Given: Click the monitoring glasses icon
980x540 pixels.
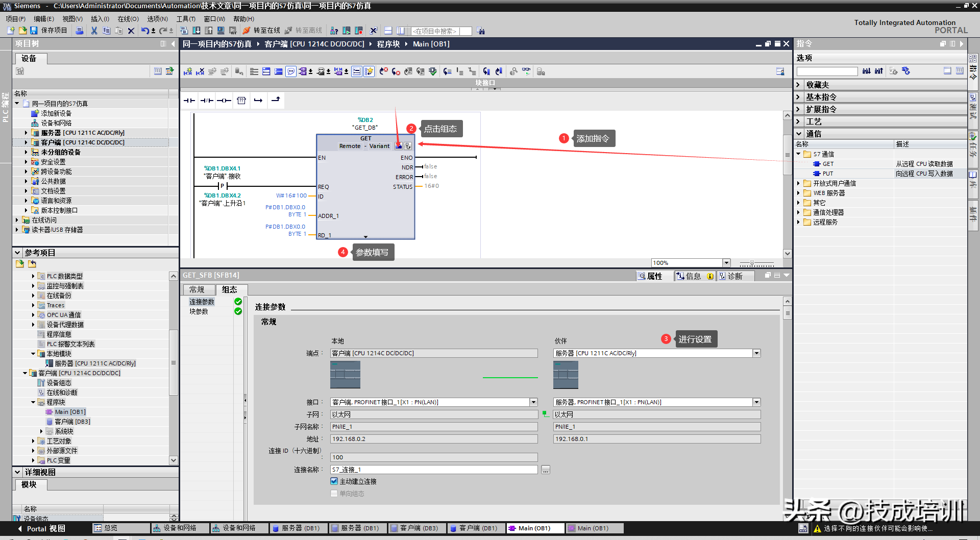Looking at the screenshot, I should (526, 71).
